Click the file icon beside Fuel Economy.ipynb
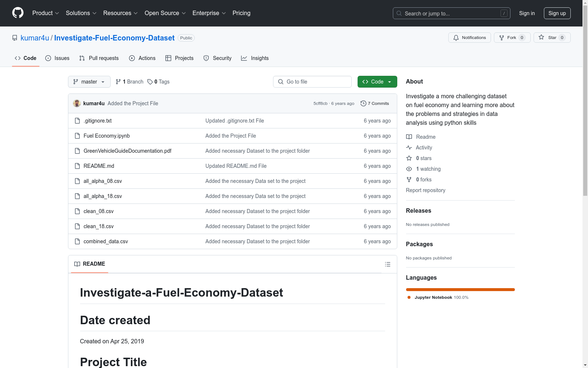Screen dimensions: 588x368 [77, 136]
